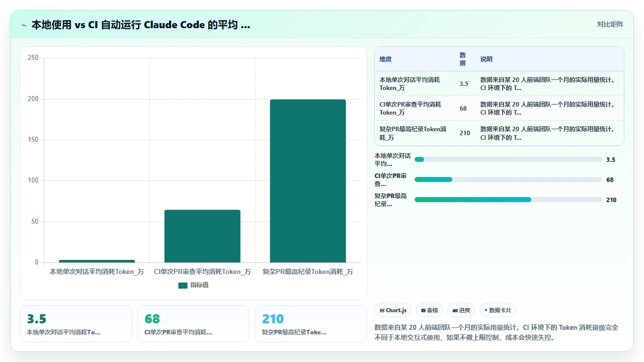This screenshot has width=644, height=362.
Task: Click the progress value 68 label
Action: click(x=610, y=179)
